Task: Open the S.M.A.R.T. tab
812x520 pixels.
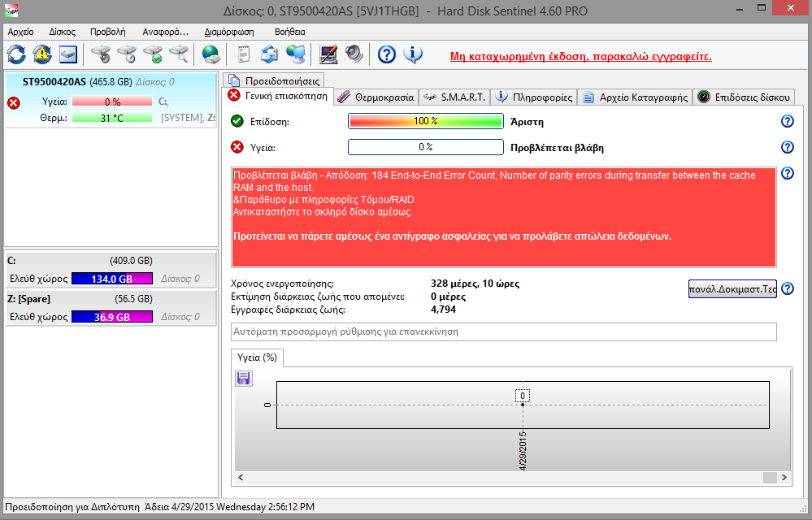Action: [454, 97]
